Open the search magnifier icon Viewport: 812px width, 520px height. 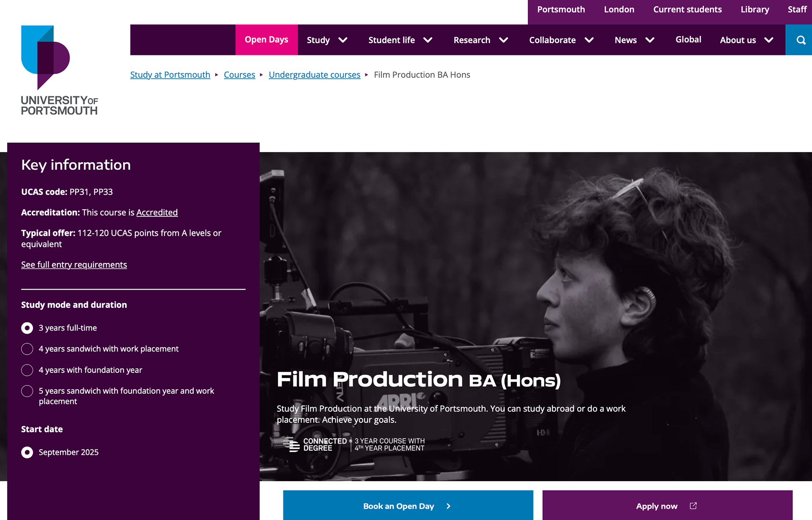click(x=801, y=40)
